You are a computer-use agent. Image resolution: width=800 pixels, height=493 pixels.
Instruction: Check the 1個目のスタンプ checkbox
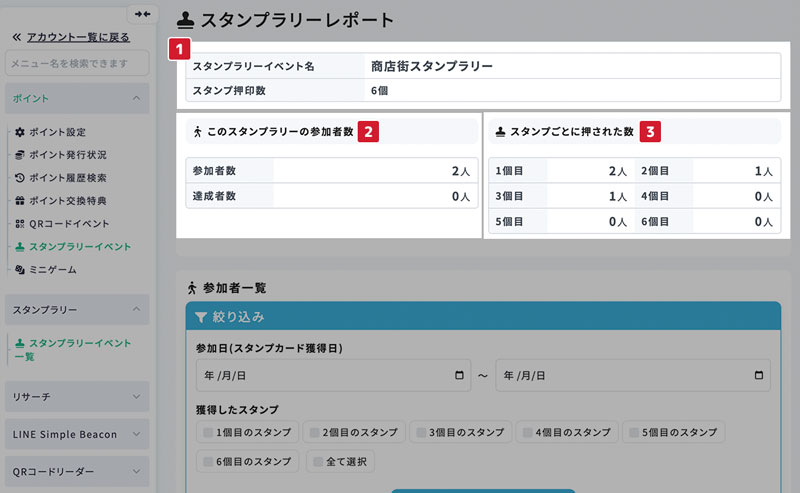point(208,432)
